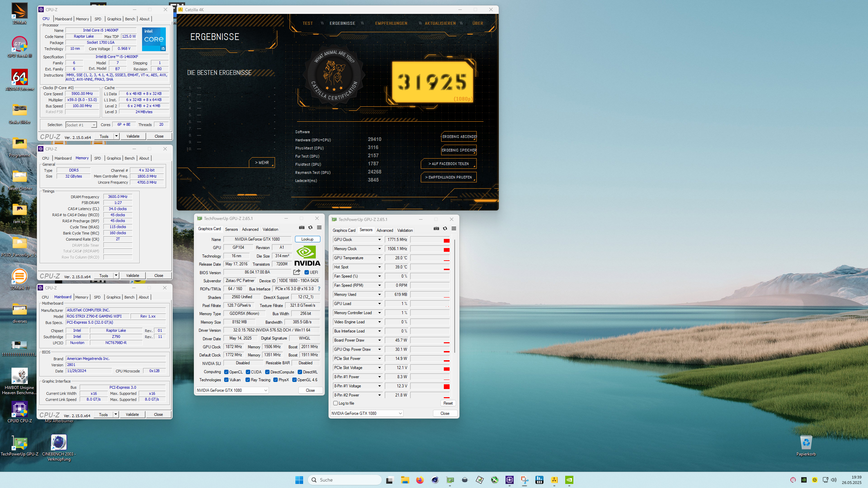868x488 pixels.
Task: Open the Board Power Draw sensor dropdown
Action: (379, 340)
